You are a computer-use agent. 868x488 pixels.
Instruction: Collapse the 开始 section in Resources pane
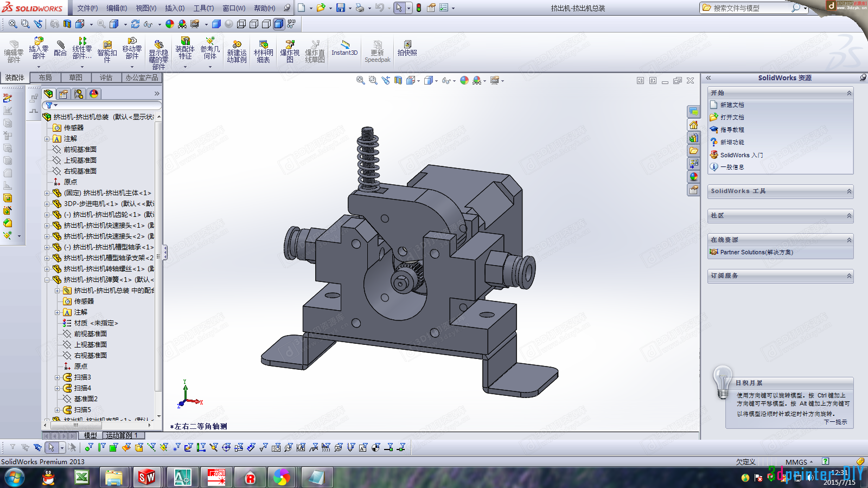(x=849, y=93)
